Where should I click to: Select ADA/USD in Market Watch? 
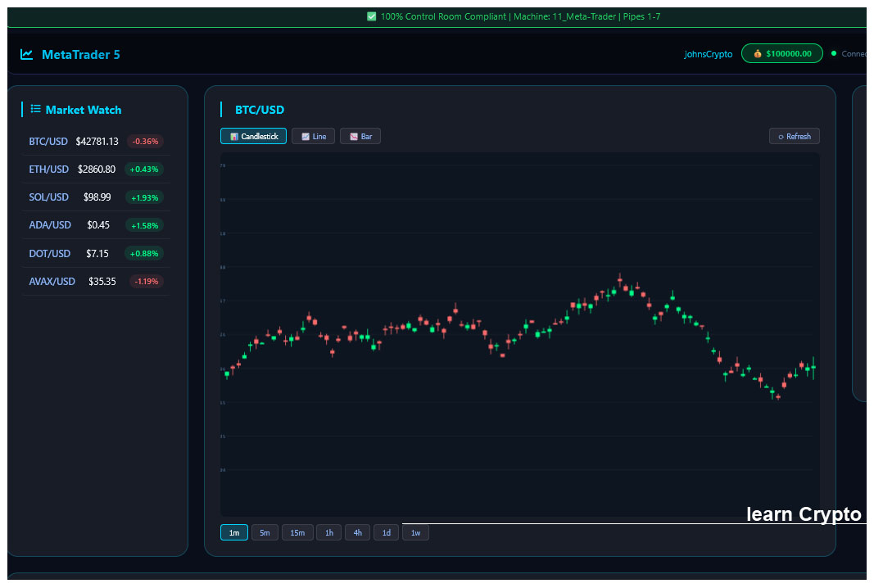[x=96, y=225]
